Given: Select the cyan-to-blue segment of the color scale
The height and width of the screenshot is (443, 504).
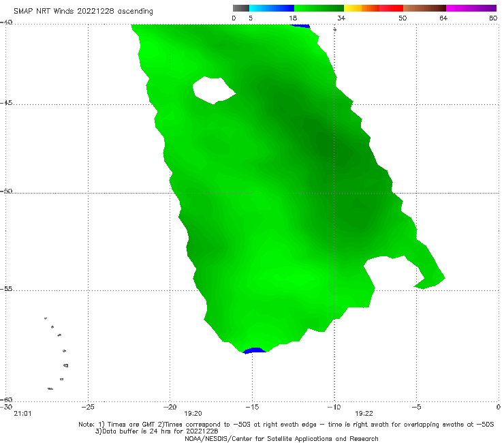Looking at the screenshot, I should 272,8.
